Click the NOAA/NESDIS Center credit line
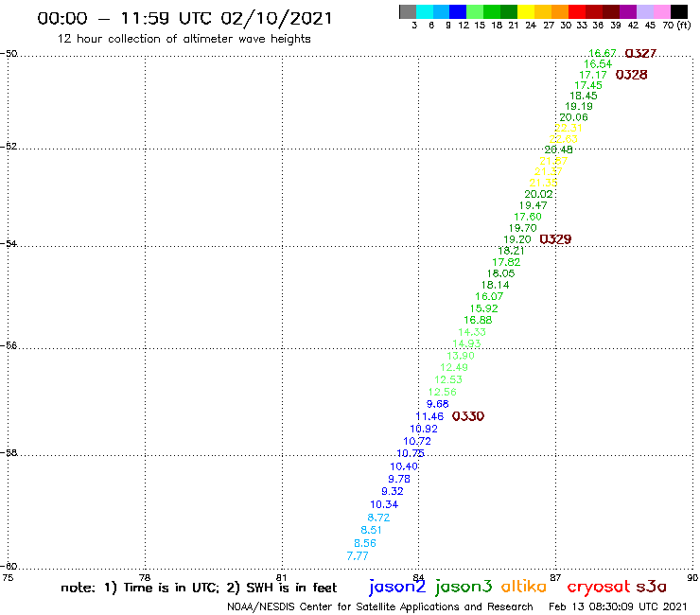Viewport: 700px width, 615px height. (380, 606)
